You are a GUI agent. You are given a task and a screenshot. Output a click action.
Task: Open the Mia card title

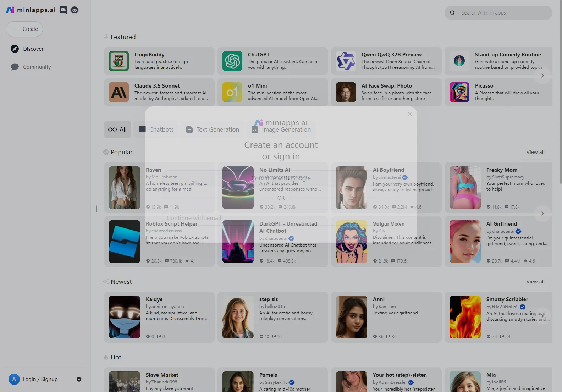491,375
